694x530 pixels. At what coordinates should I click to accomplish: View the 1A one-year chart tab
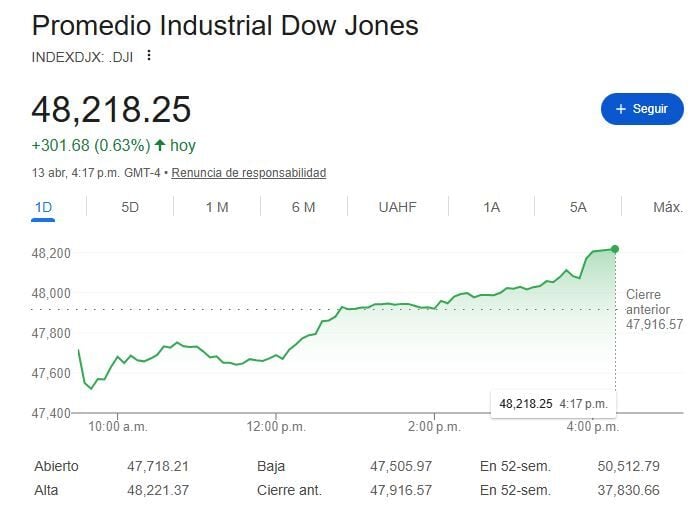(x=491, y=207)
